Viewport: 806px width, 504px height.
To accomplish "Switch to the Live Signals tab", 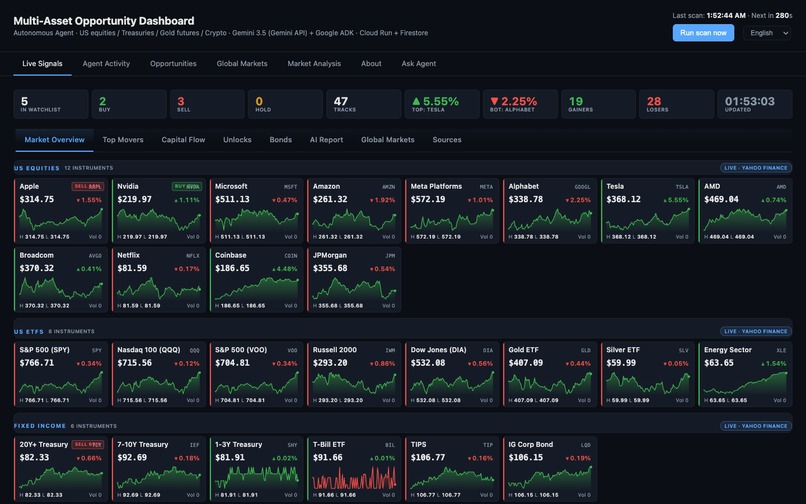I will coord(42,64).
